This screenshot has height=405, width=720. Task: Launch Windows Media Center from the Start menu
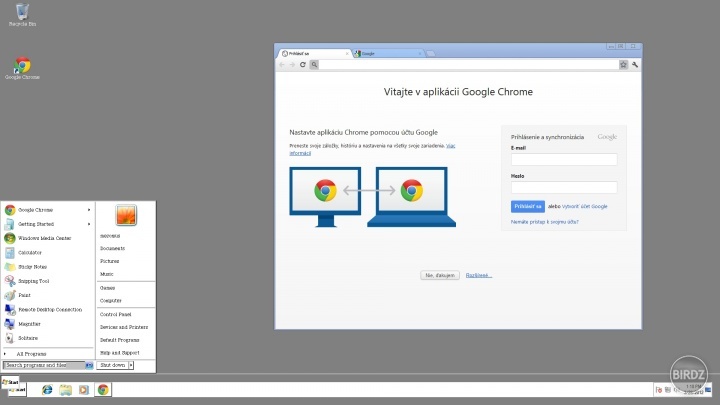[x=46, y=238]
